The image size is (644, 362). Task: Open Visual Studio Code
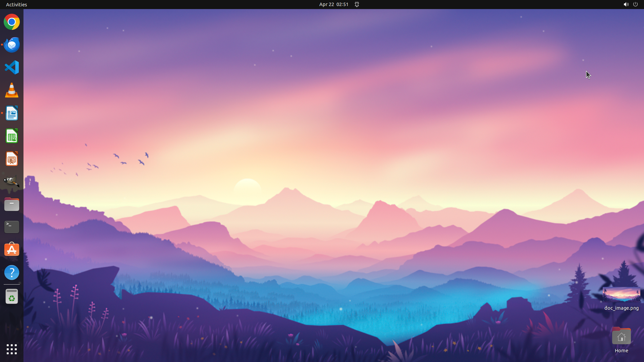tap(12, 67)
